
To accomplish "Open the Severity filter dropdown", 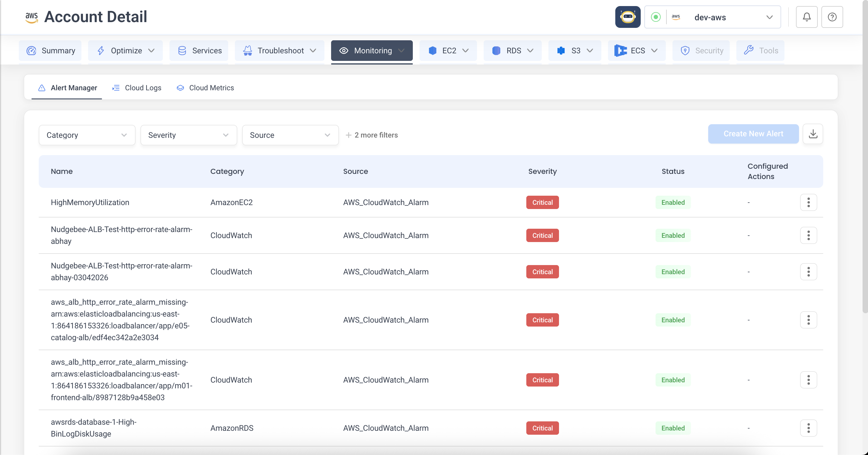I will [189, 135].
